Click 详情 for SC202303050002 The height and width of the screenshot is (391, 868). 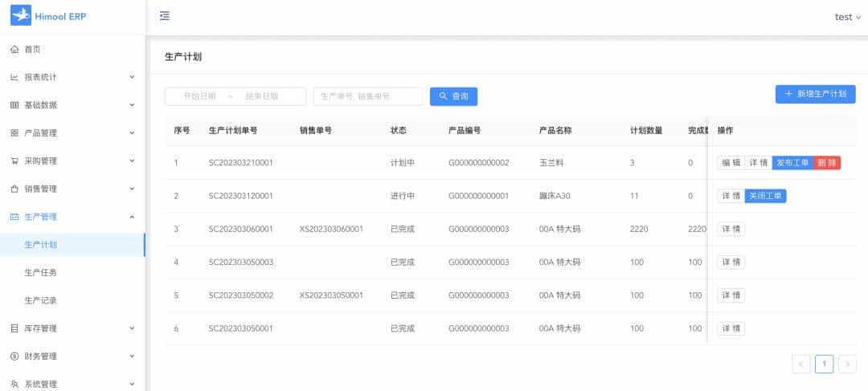[731, 295]
